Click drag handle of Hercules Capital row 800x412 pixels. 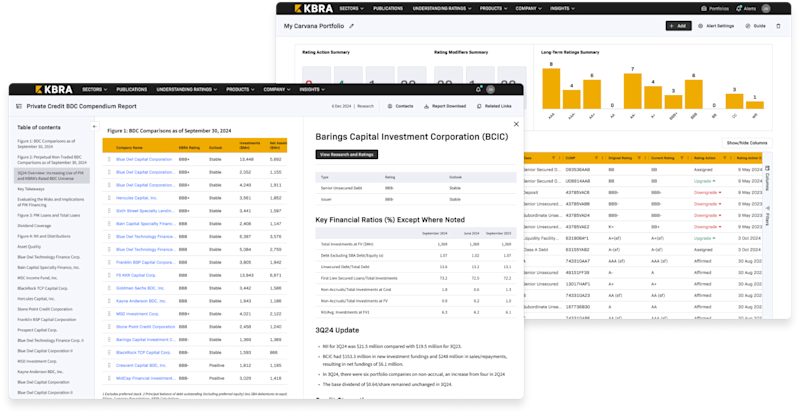pos(109,198)
